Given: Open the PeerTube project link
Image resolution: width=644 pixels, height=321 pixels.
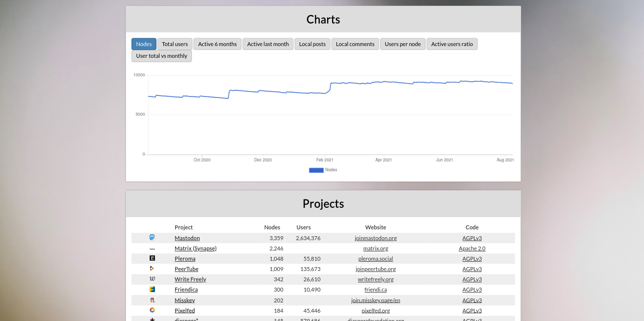Looking at the screenshot, I should point(186,269).
